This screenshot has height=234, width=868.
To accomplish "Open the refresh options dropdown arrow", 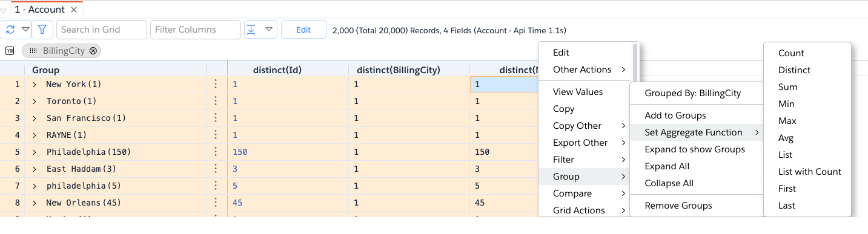I will 25,30.
